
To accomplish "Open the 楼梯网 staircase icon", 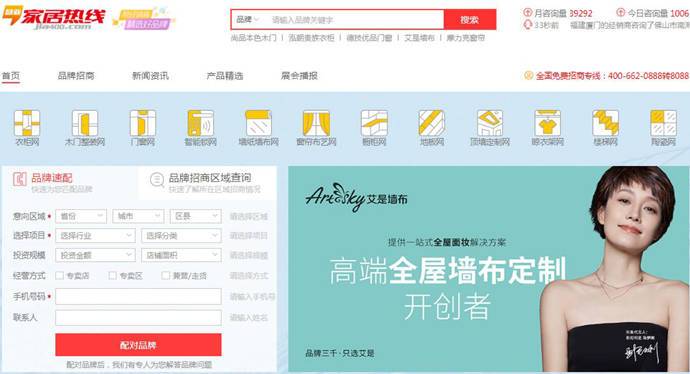I will pos(606,123).
